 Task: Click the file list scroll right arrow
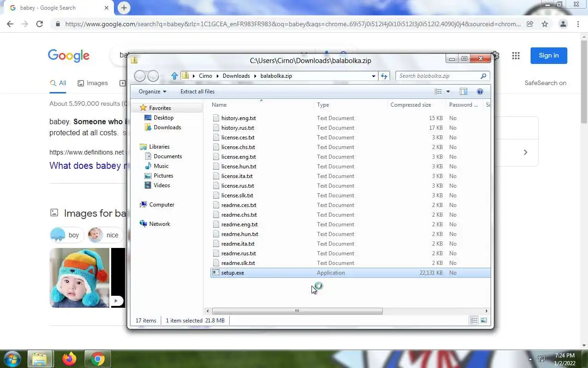(x=486, y=311)
